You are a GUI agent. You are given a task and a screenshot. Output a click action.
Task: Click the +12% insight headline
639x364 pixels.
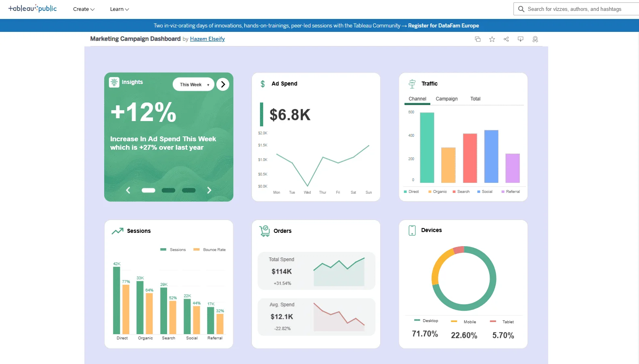(x=143, y=112)
